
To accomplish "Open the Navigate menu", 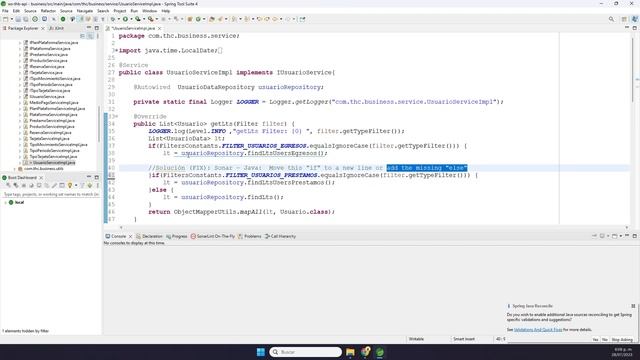I will pos(85,11).
